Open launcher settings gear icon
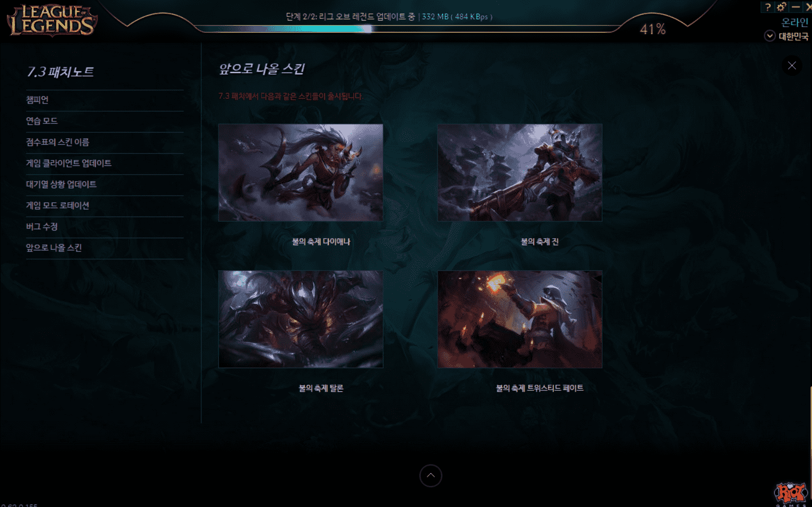Image resolution: width=812 pixels, height=507 pixels. [x=781, y=7]
